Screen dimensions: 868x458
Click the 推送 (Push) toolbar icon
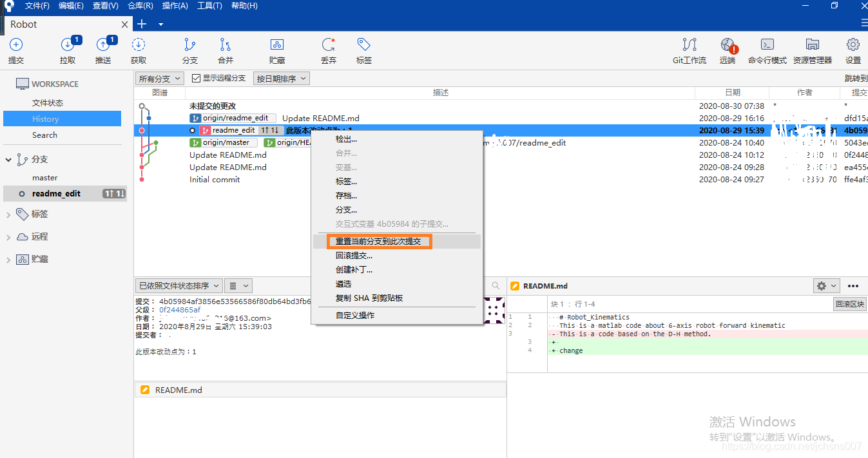click(x=103, y=45)
